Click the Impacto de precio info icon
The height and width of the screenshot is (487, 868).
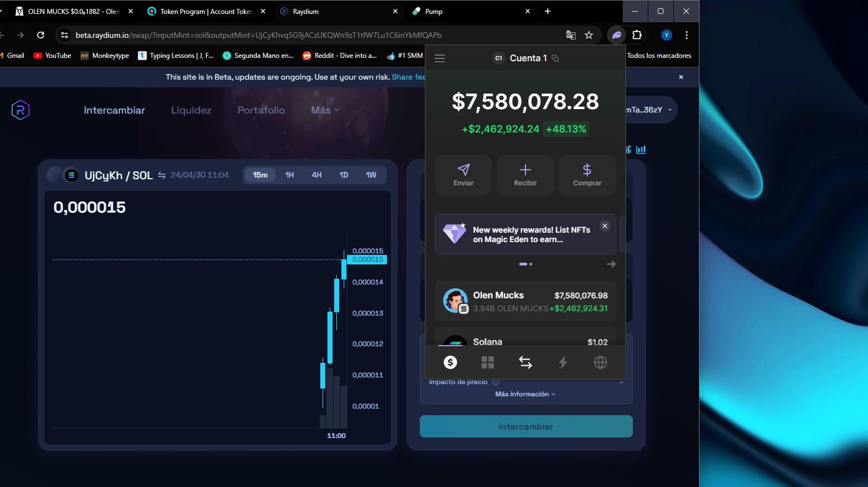(495, 382)
